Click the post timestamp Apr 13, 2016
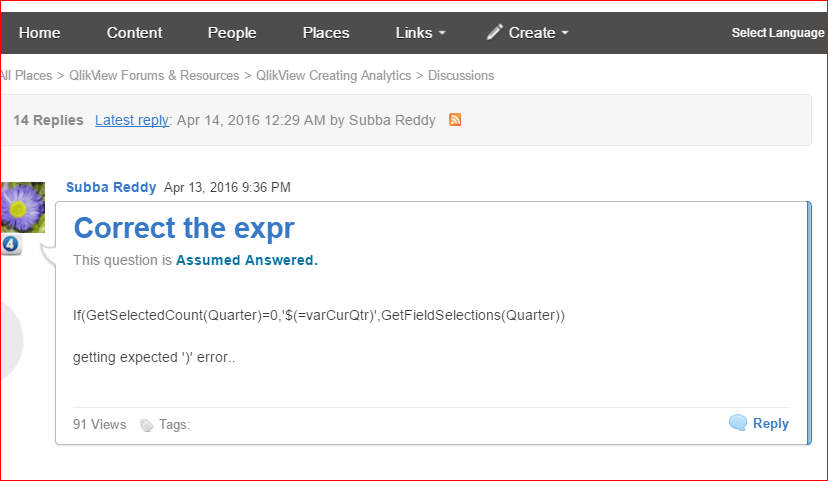The image size is (828, 481). [227, 187]
